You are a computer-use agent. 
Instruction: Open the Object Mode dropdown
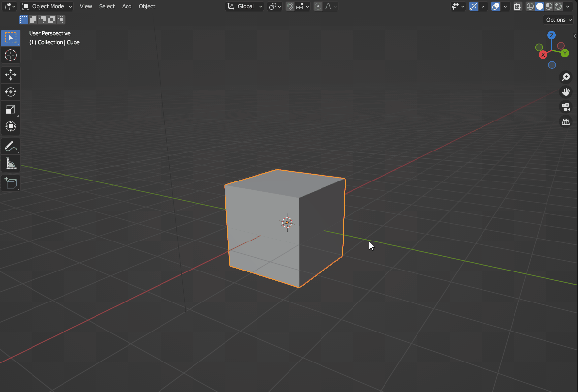point(47,6)
